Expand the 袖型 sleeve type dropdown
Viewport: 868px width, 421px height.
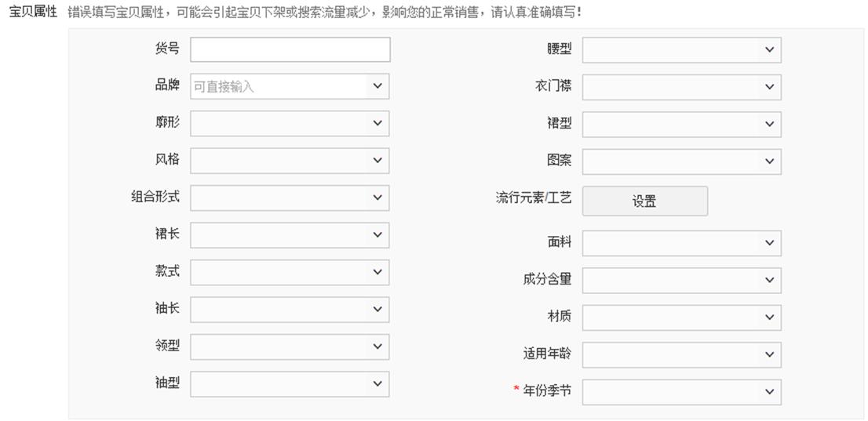pyautogui.click(x=290, y=384)
